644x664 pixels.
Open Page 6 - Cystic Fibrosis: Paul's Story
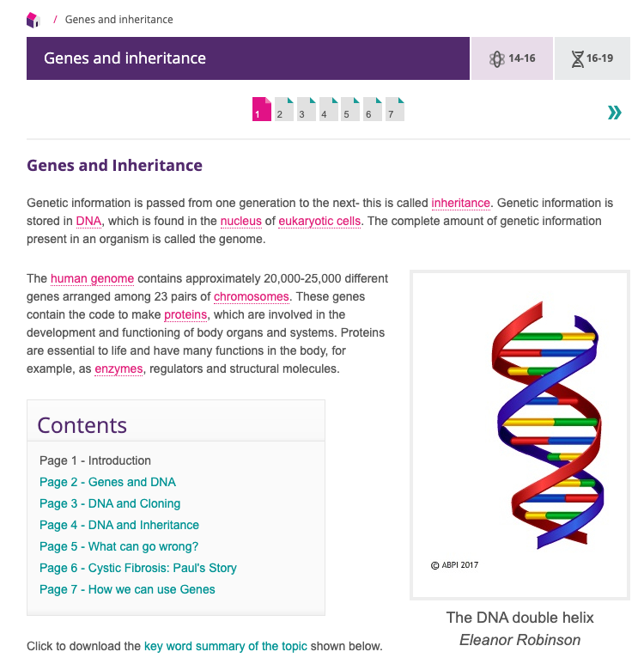[x=137, y=568]
